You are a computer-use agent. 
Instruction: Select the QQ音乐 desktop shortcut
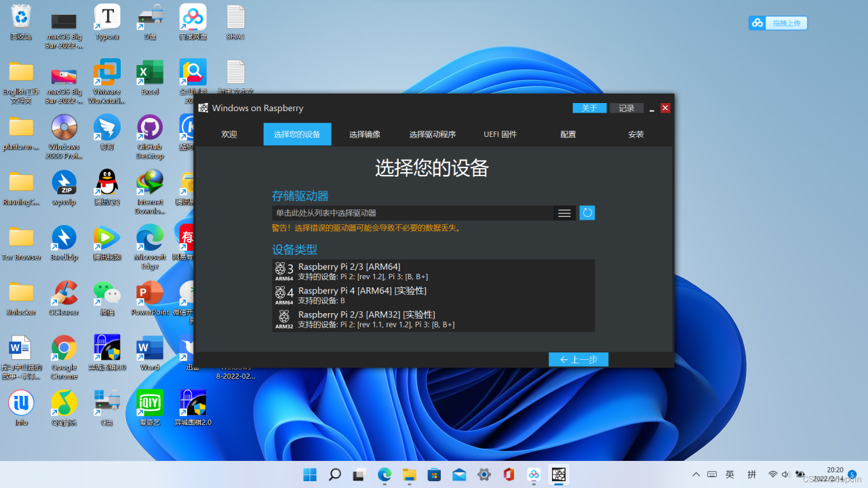pos(64,408)
